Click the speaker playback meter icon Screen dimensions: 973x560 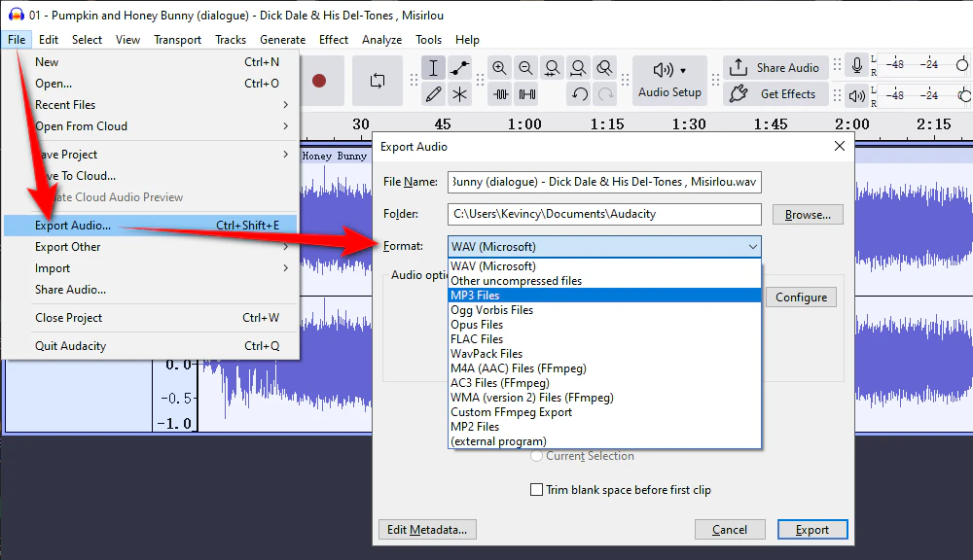[857, 95]
